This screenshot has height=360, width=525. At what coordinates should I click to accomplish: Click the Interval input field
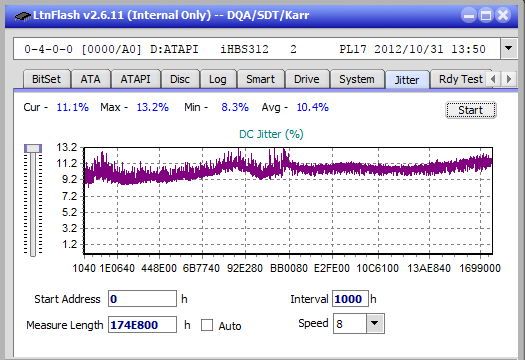[350, 299]
